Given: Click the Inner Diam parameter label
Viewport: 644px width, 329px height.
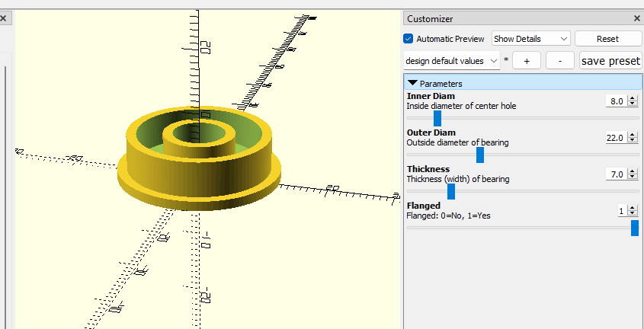Looking at the screenshot, I should pos(431,96).
